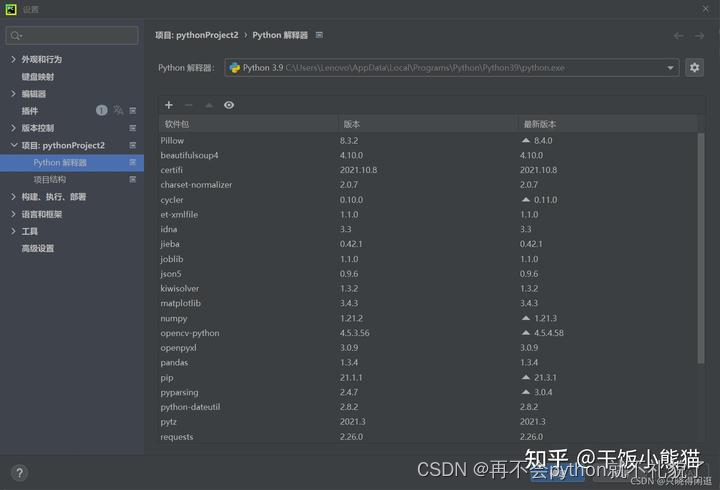Click the navigate forward arrow
The image size is (720, 490).
(699, 35)
